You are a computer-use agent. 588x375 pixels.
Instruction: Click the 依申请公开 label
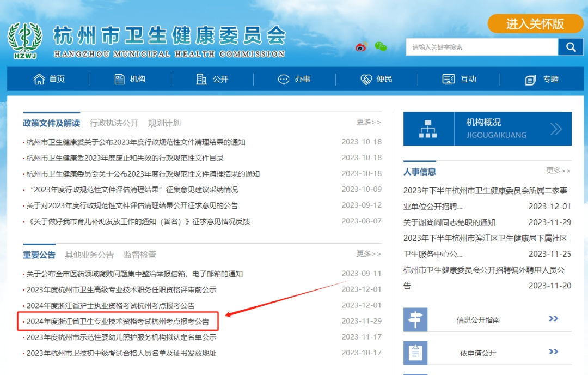[x=478, y=353]
